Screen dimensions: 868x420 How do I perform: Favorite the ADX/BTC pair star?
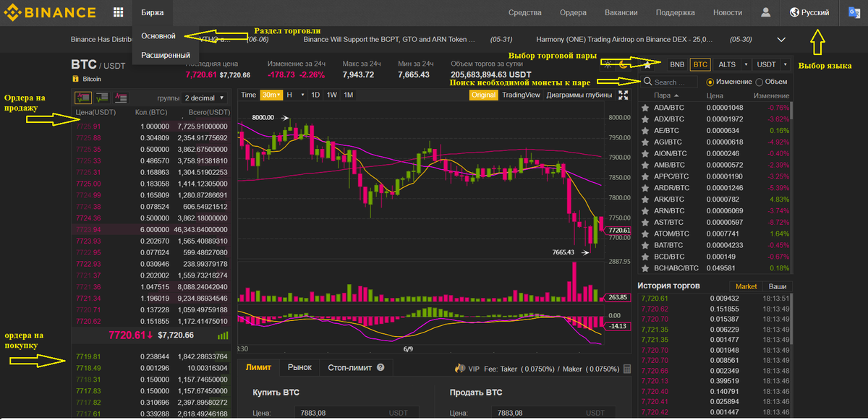[x=645, y=119]
